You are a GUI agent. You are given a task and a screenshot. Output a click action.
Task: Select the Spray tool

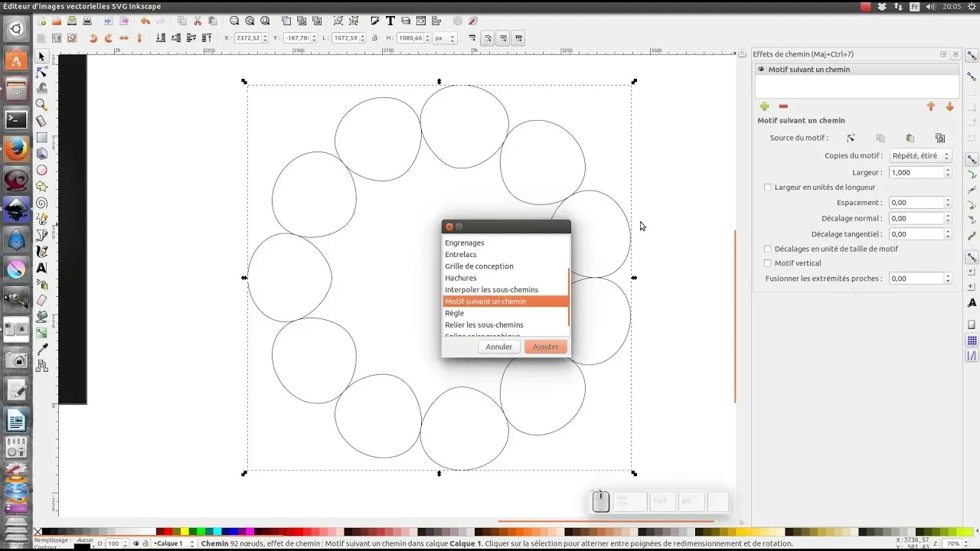[x=42, y=284]
